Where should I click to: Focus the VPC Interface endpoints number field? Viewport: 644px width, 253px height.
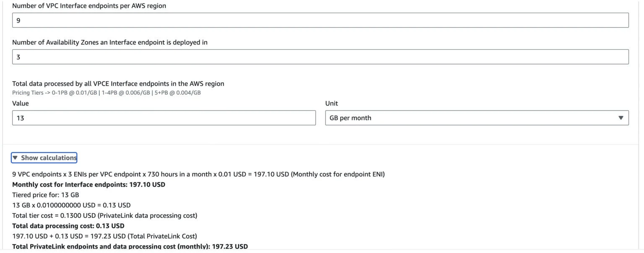[x=320, y=20]
